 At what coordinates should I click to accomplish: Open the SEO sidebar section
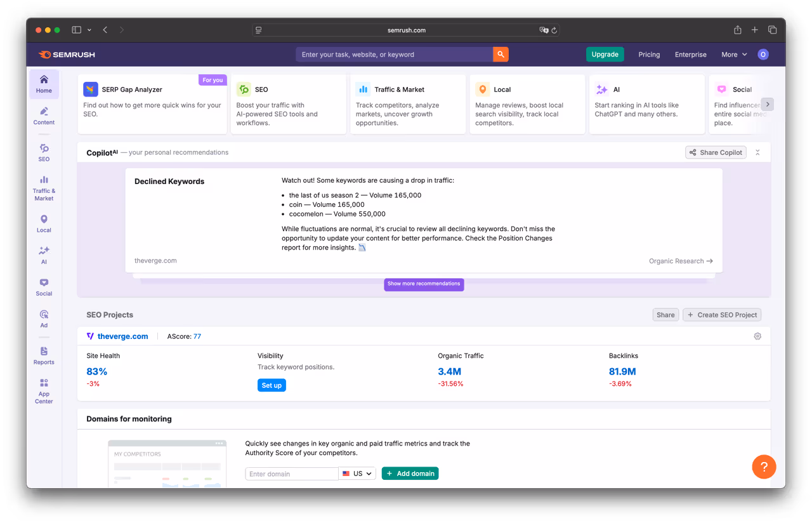tap(44, 152)
